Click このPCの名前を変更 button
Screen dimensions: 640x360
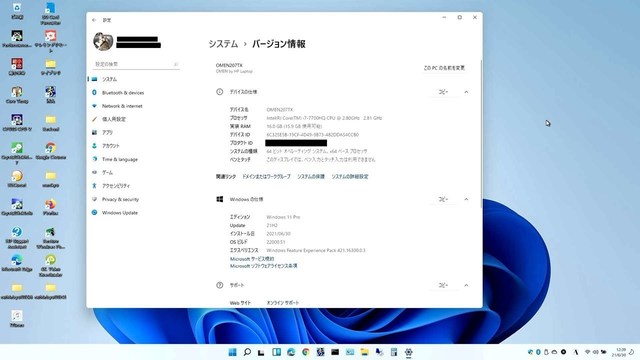pos(444,68)
